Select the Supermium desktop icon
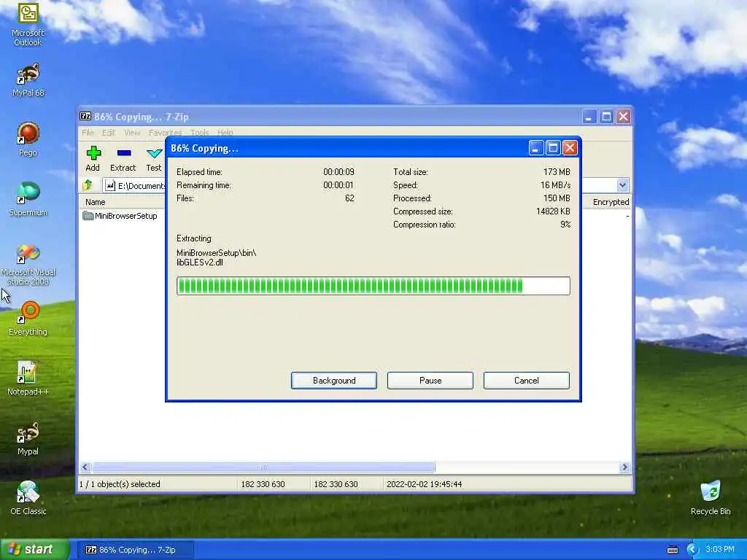The height and width of the screenshot is (560, 747). point(28,200)
